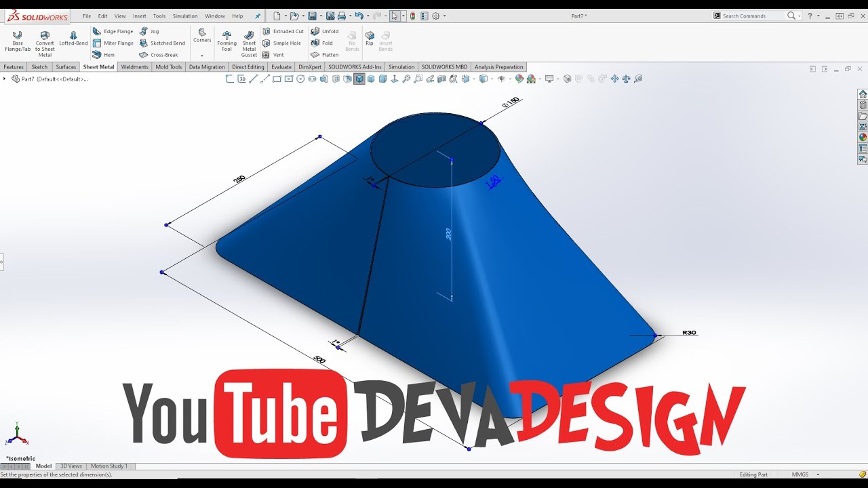Select the Rip tool
The image size is (868, 488).
click(370, 39)
